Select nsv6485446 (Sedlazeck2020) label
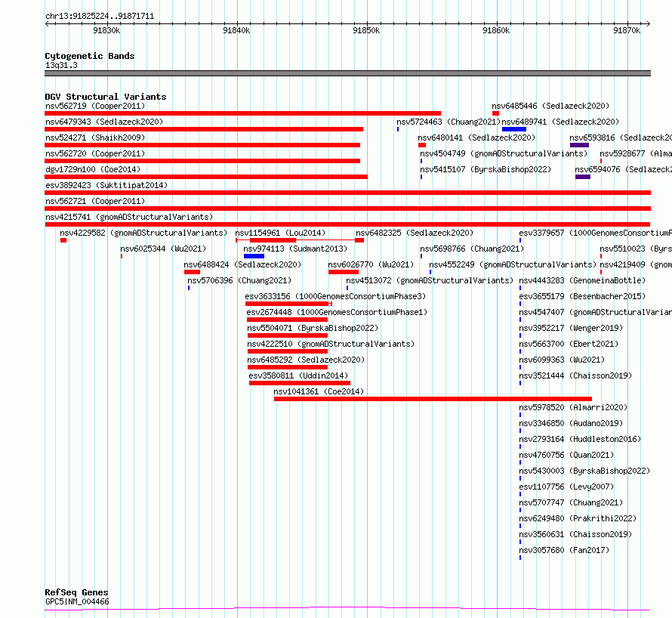The width and height of the screenshot is (672, 618). [550, 106]
